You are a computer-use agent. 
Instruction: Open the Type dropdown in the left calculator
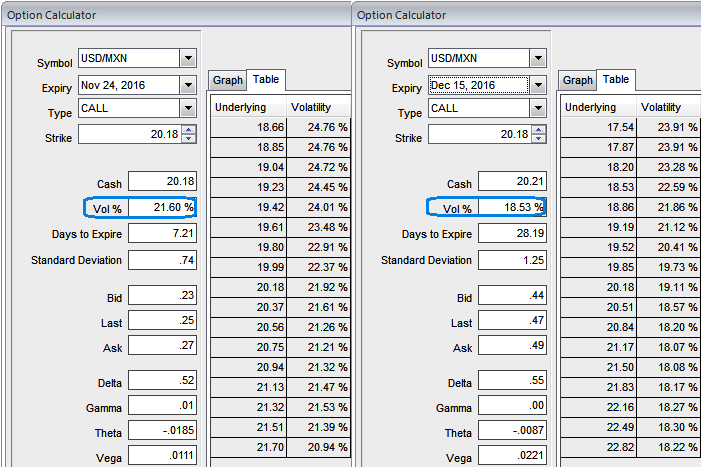click(188, 108)
